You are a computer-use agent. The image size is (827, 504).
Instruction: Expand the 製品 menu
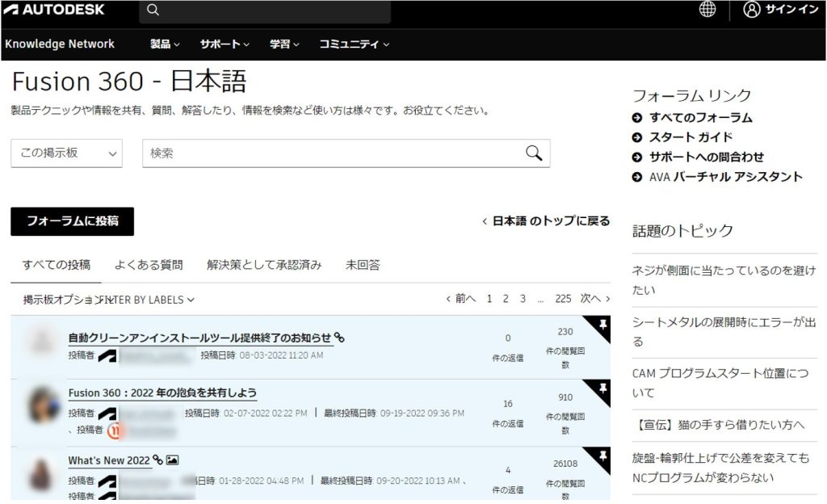165,44
